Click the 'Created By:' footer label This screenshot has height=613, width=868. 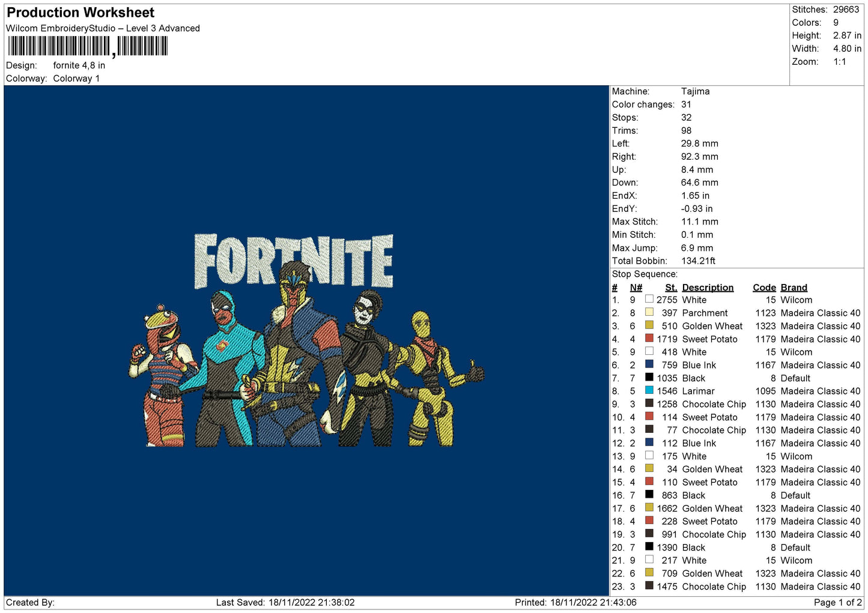(30, 602)
